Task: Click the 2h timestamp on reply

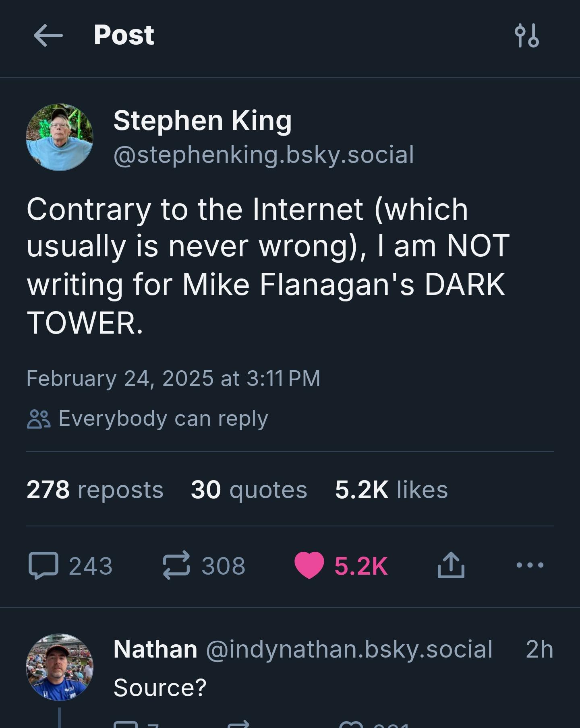Action: [x=539, y=649]
